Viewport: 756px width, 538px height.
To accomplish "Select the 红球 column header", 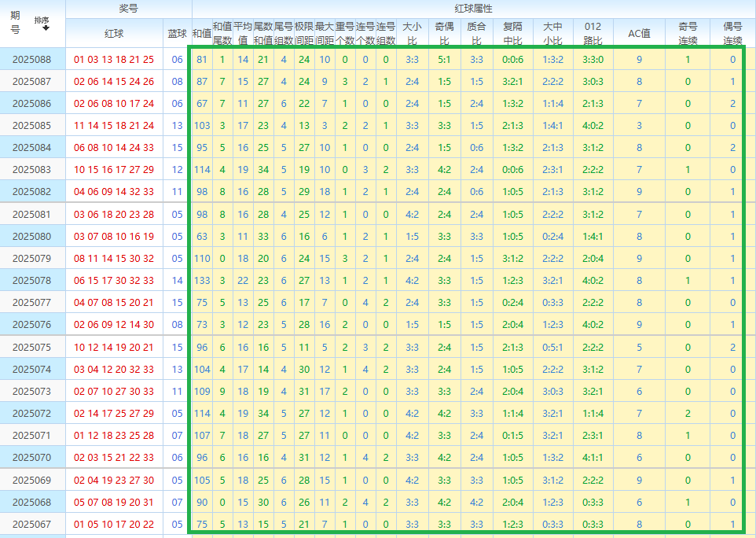I will tap(114, 34).
